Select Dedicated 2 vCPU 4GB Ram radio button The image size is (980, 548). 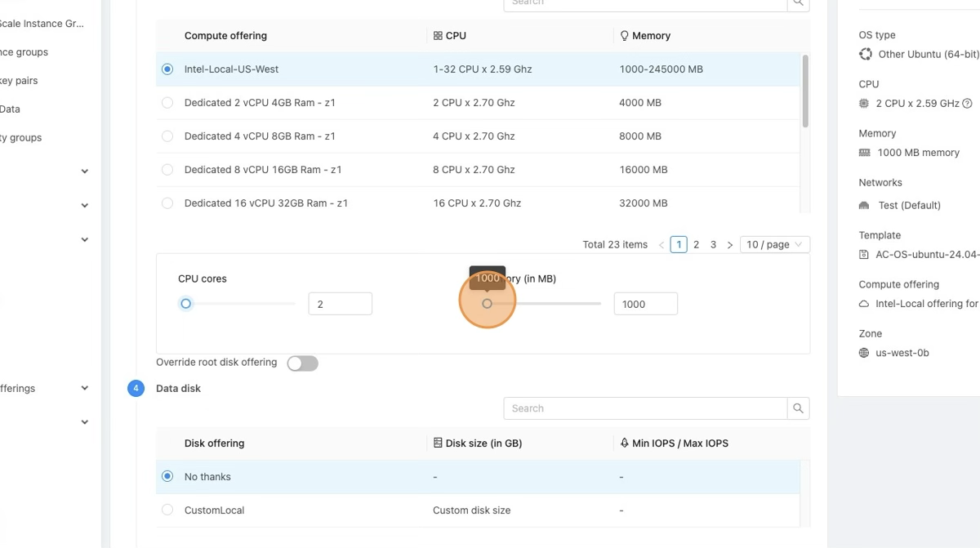click(x=167, y=103)
